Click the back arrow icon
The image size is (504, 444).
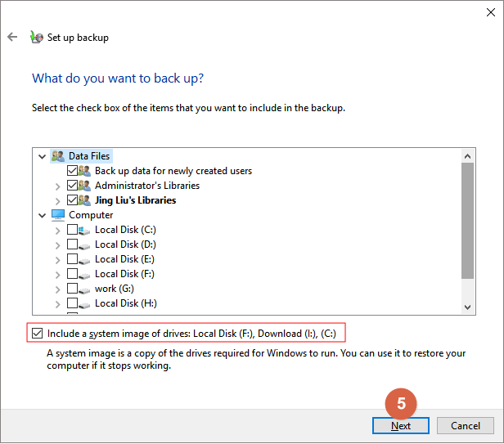(12, 38)
